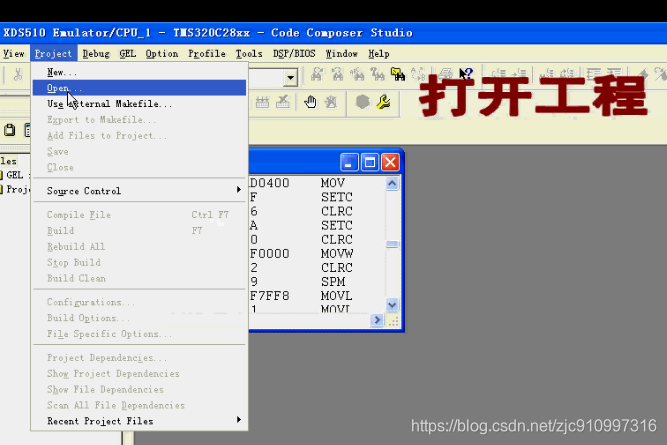This screenshot has width=667, height=445.
Task: Click disassembly horizontal scroll-right arrow
Action: (377, 320)
